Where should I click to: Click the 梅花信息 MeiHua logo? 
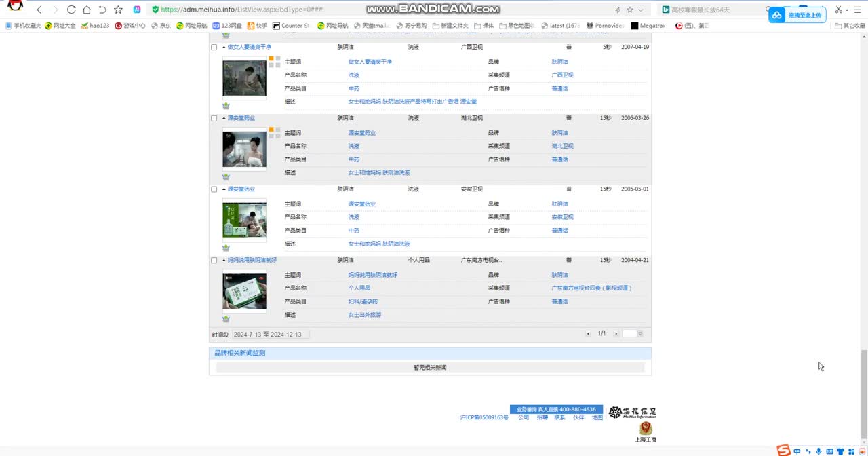point(632,413)
